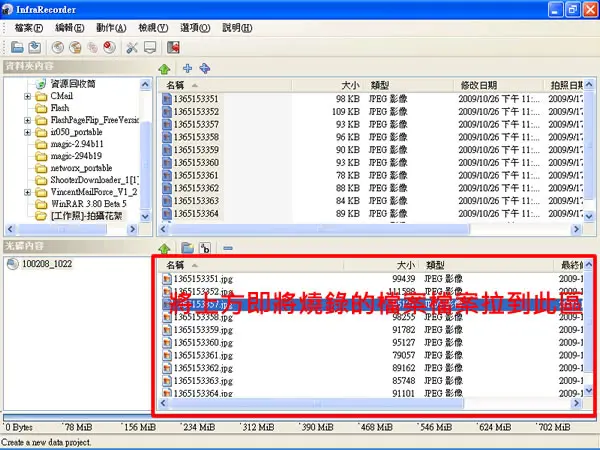Open the 檔案(F) menu
This screenshot has height=450, width=600.
coord(29,28)
